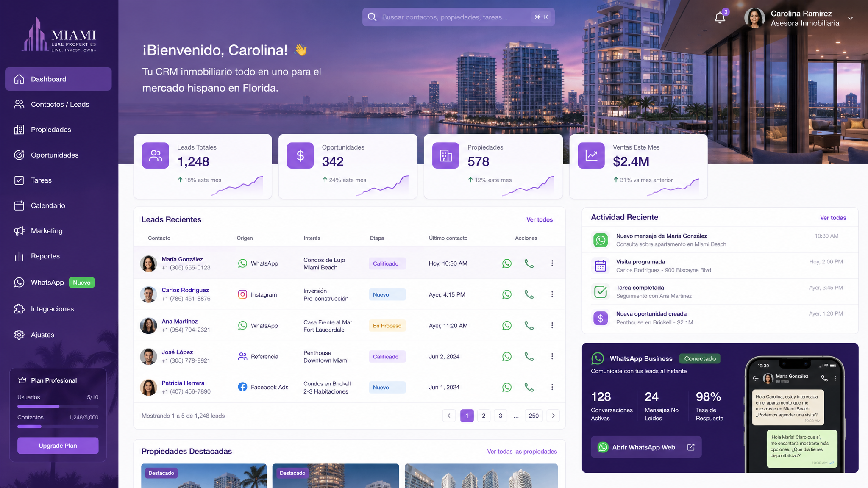
Task: Click Ver todos in Leads Recientes
Action: click(540, 219)
